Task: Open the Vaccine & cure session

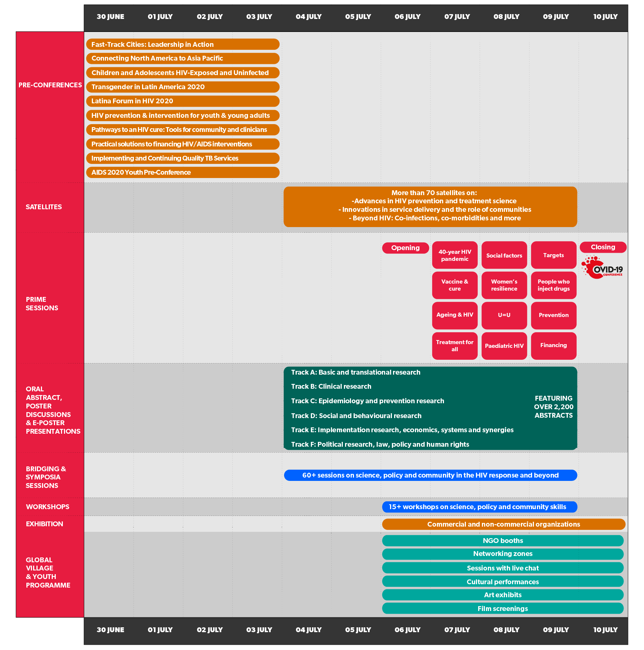Action: [455, 285]
